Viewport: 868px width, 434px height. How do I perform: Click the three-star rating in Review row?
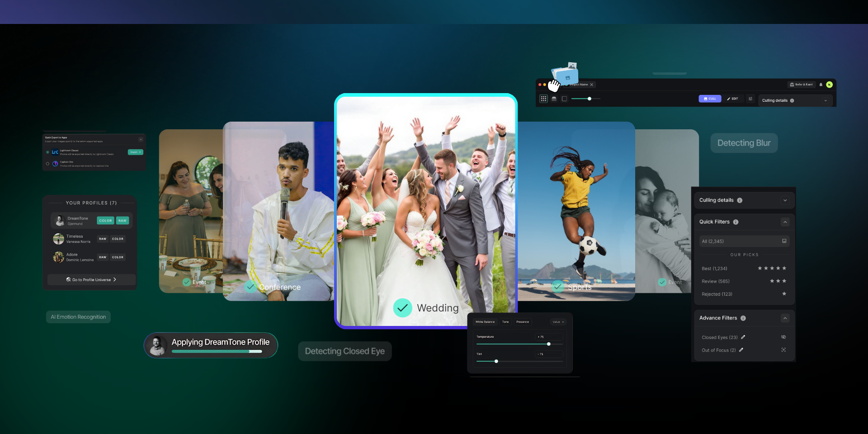(778, 281)
